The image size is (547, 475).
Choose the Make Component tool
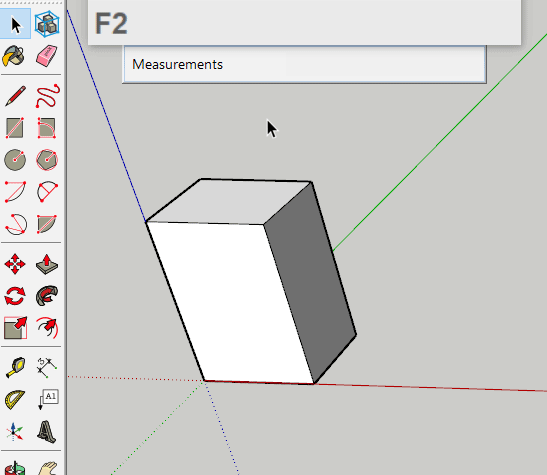[47, 24]
